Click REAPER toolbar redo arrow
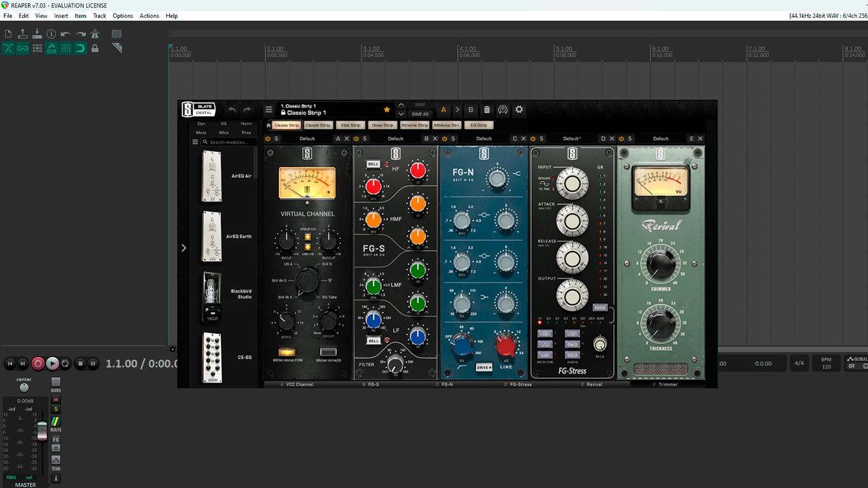Viewport: 868px width, 488px height. (x=81, y=34)
